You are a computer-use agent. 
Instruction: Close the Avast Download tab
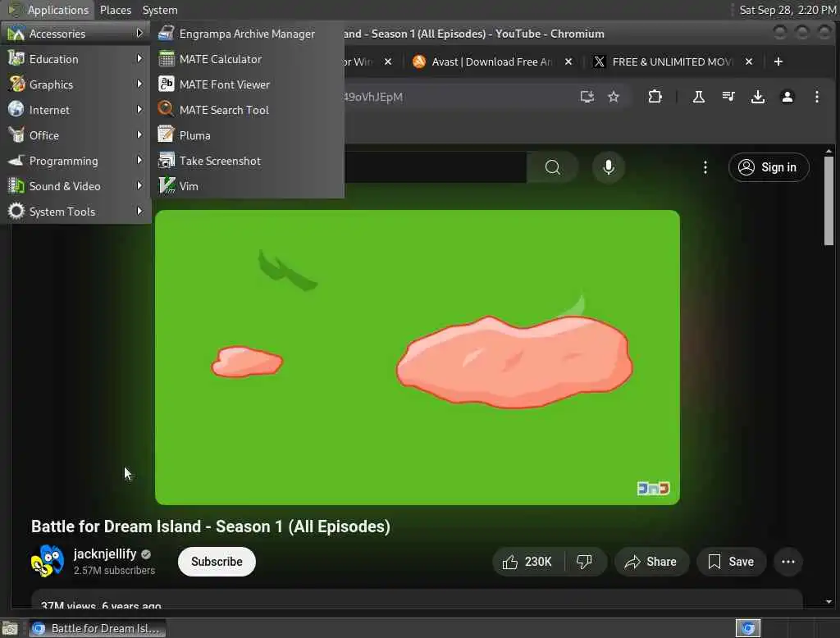pyautogui.click(x=568, y=62)
